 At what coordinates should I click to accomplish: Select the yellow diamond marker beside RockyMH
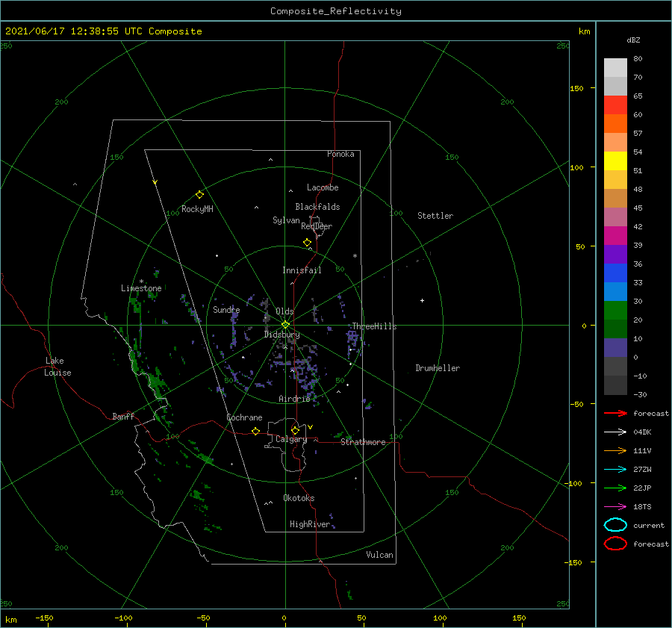[x=199, y=195]
